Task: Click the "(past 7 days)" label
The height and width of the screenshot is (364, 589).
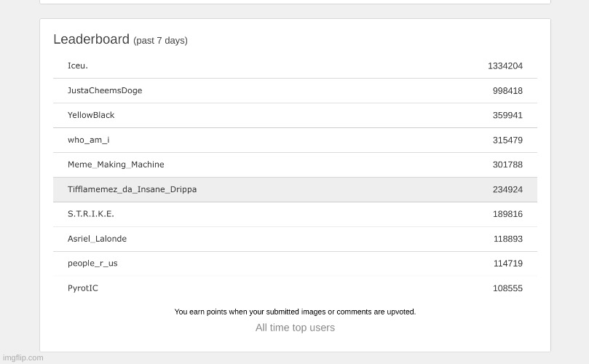Action: (160, 41)
